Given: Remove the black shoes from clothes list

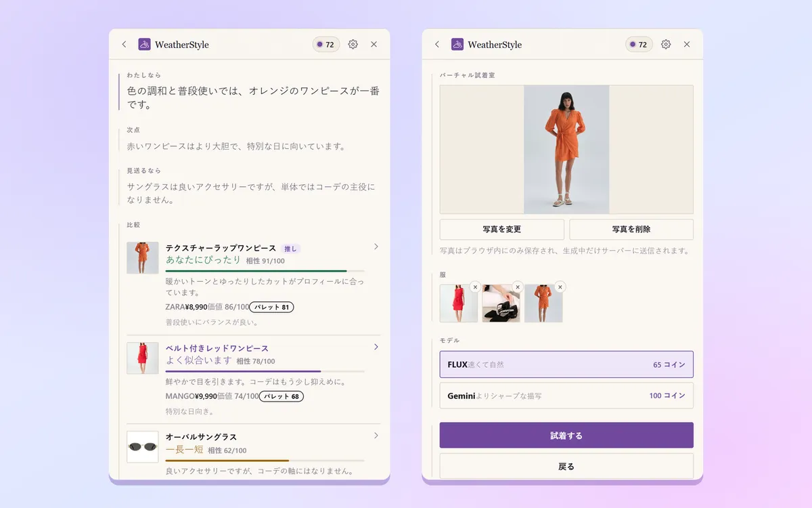Looking at the screenshot, I should pos(518,287).
